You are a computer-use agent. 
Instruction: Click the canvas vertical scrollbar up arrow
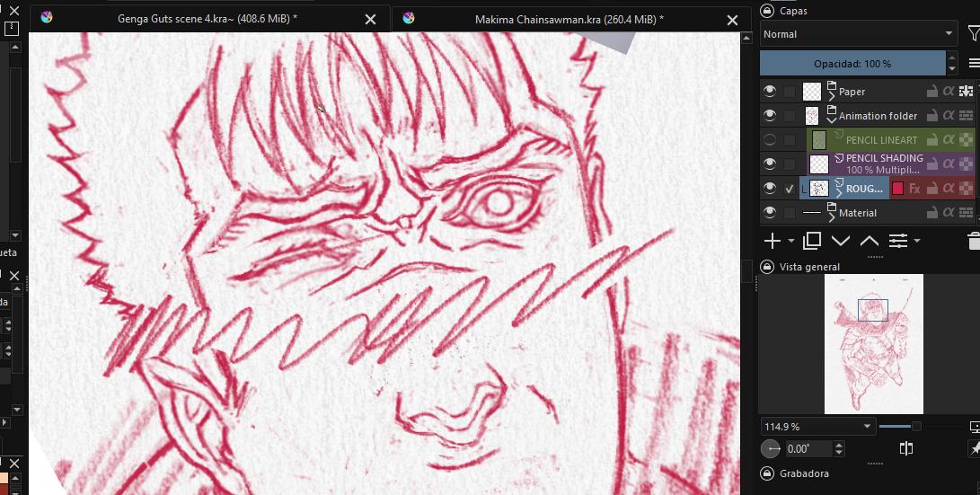(746, 38)
